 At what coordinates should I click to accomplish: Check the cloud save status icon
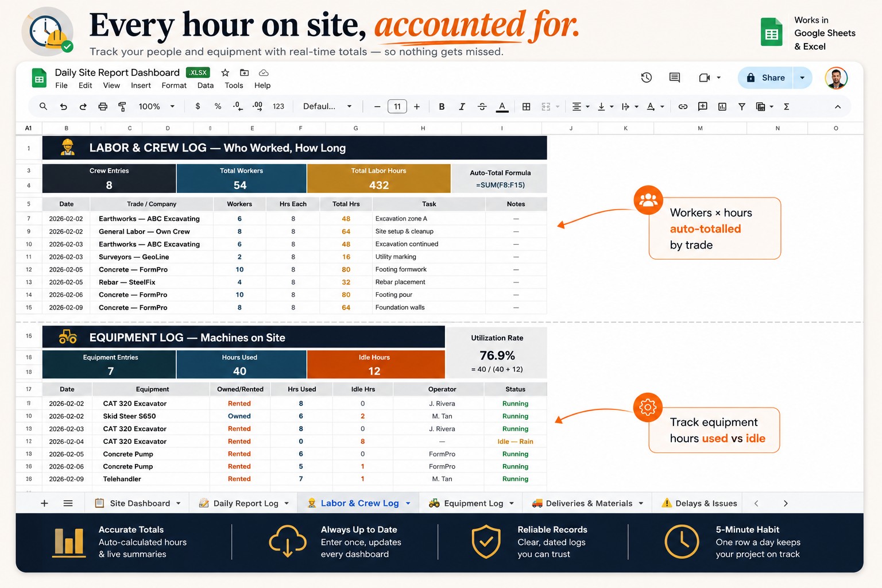(264, 72)
